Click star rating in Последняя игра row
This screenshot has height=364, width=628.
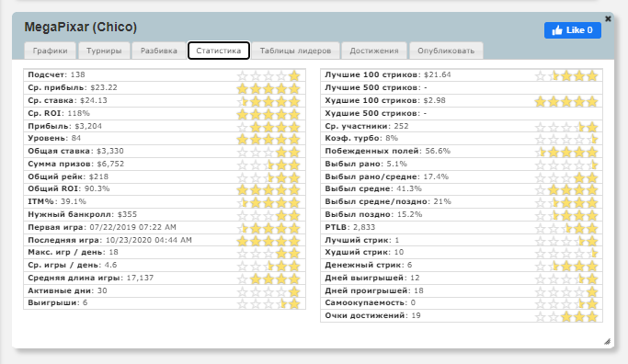pyautogui.click(x=268, y=241)
